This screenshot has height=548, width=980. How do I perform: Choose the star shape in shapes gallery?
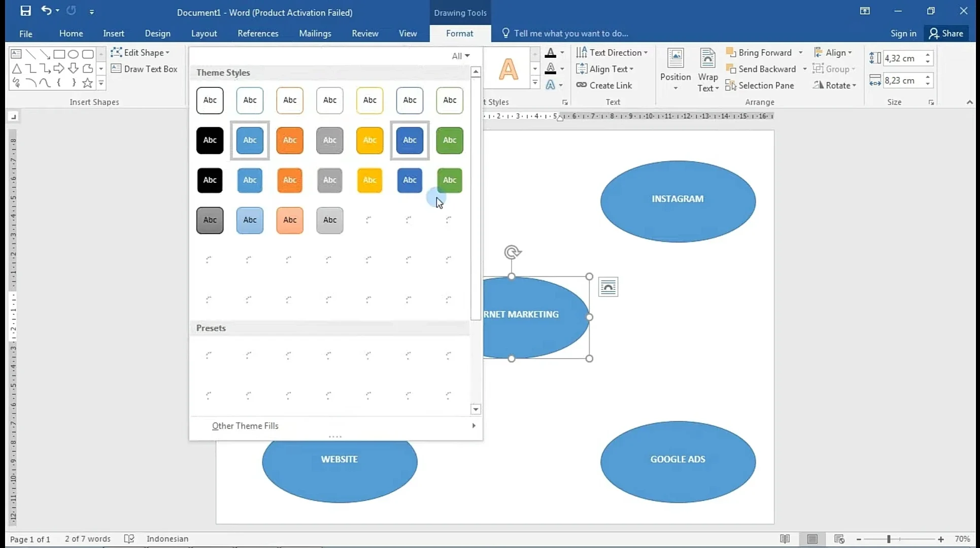[88, 83]
